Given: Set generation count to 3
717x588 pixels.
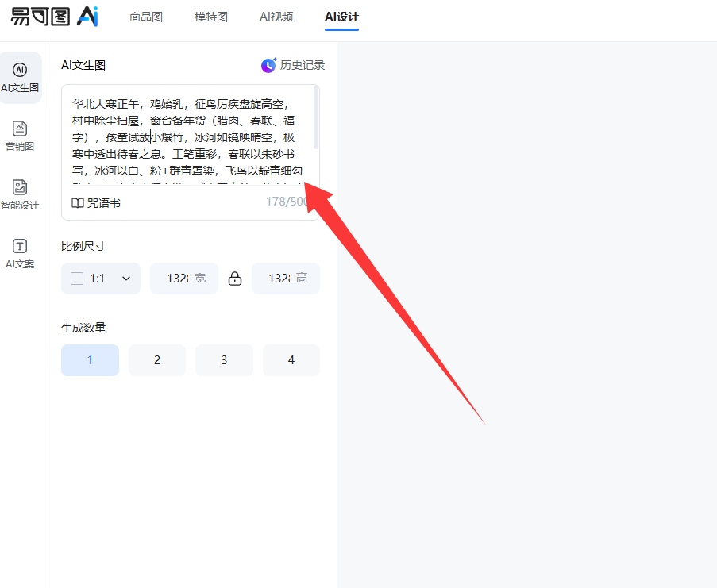Looking at the screenshot, I should click(x=224, y=360).
